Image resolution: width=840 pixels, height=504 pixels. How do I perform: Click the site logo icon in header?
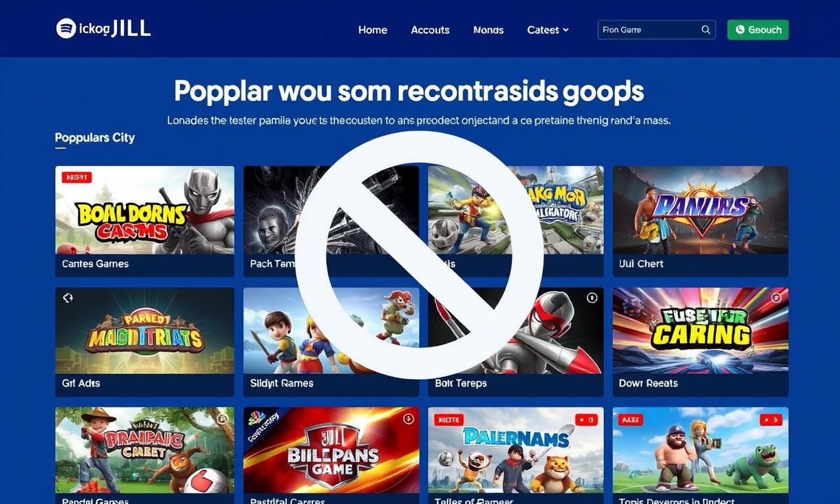[x=66, y=28]
